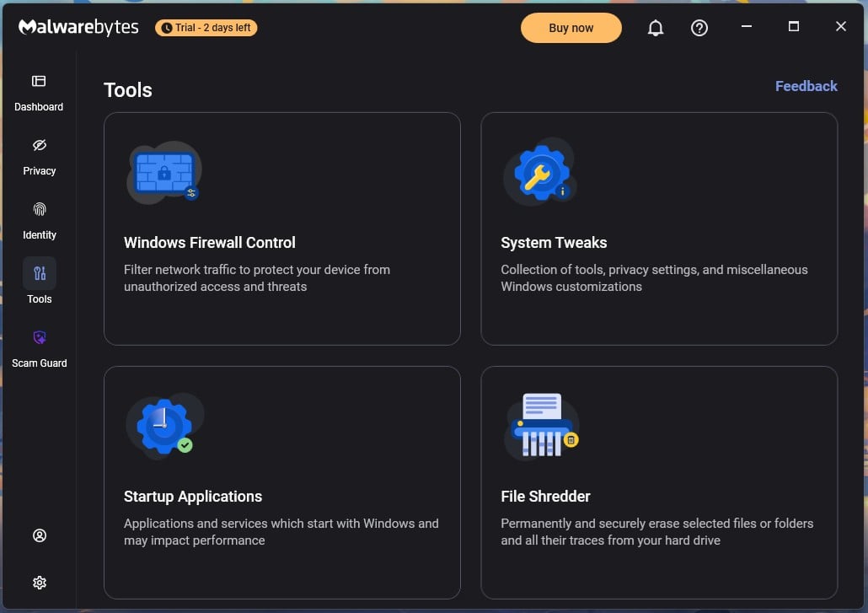868x613 pixels.
Task: Click Filter network traffic description text
Action: click(257, 278)
